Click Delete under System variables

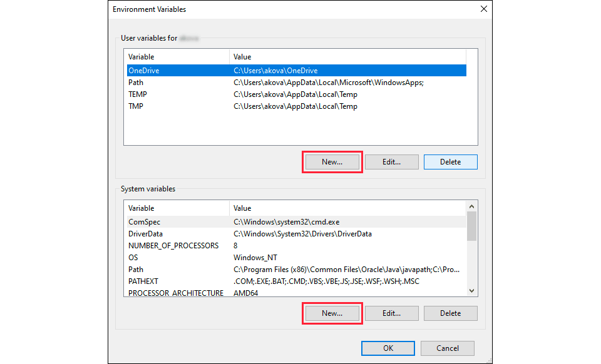(450, 313)
